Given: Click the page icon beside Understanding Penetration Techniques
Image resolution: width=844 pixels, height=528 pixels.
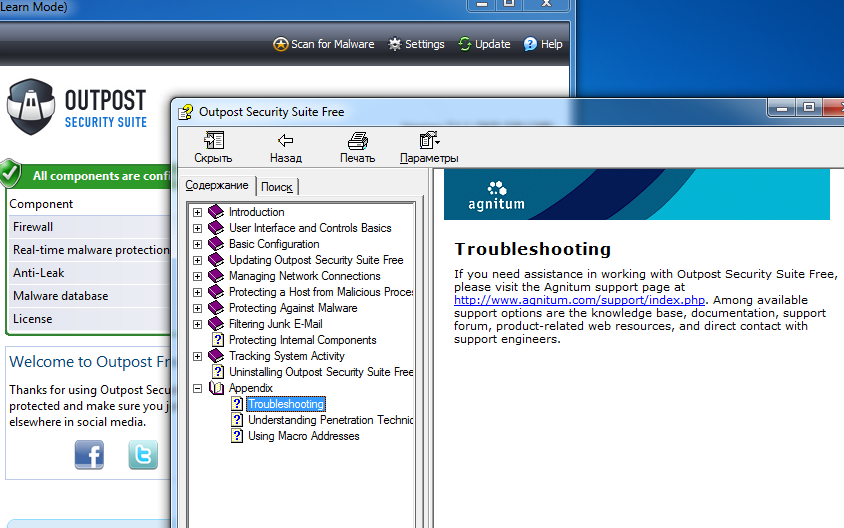Looking at the screenshot, I should click(x=237, y=420).
